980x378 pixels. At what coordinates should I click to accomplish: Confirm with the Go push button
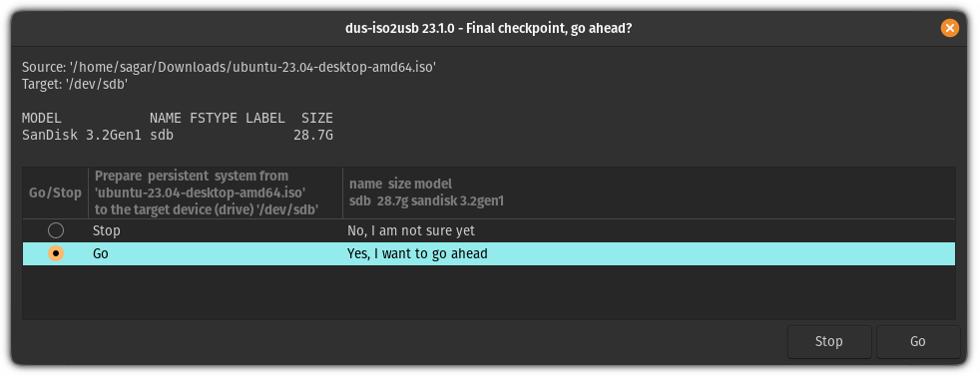tap(917, 342)
